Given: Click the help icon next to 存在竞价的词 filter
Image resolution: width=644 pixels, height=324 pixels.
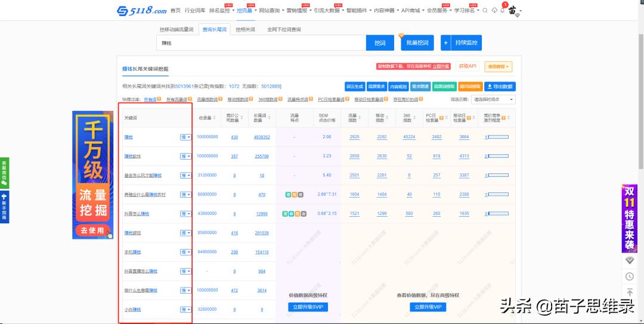Looking at the screenshot, I should click(421, 99).
